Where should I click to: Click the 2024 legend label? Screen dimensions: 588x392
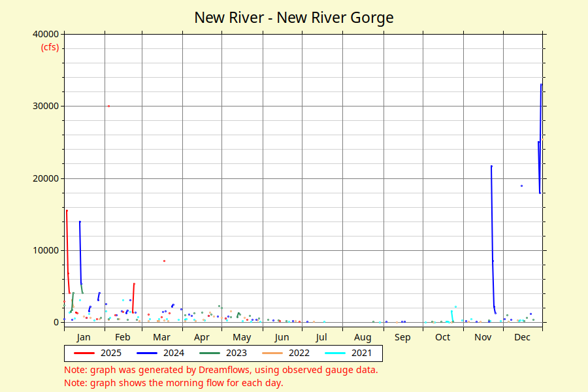(x=174, y=353)
